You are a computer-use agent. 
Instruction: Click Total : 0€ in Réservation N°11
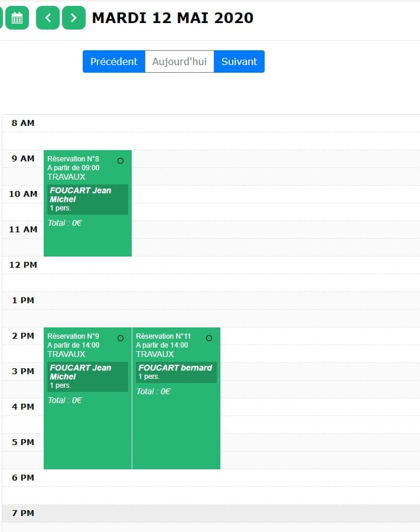coord(153,391)
